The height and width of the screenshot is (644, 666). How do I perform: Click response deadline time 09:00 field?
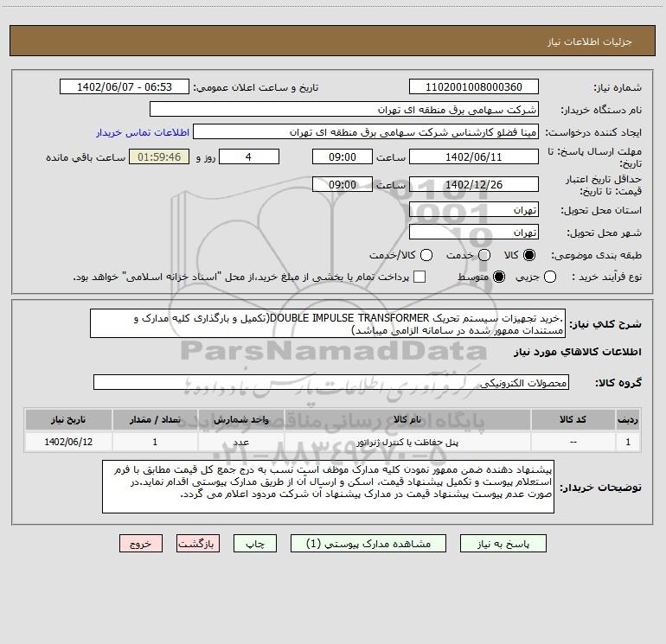coord(343,156)
